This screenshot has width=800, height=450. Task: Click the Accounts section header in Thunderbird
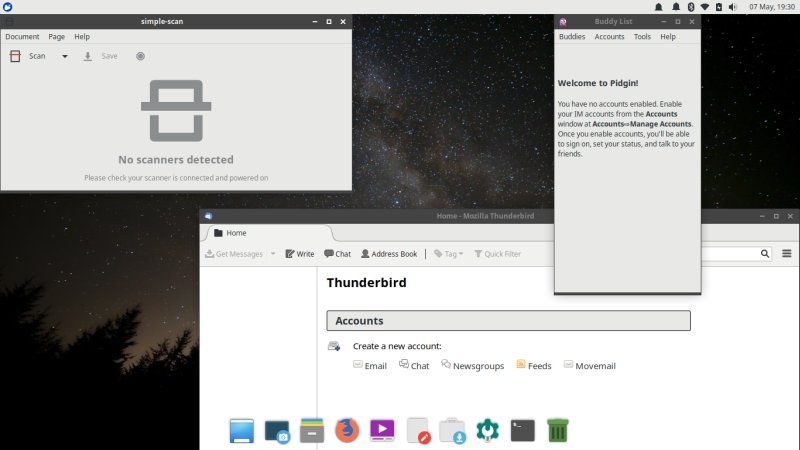pyautogui.click(x=508, y=321)
